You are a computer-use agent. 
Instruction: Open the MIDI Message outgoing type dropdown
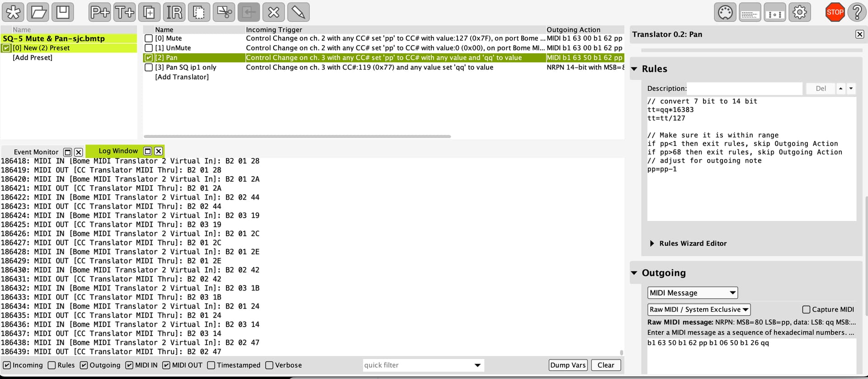click(x=692, y=293)
